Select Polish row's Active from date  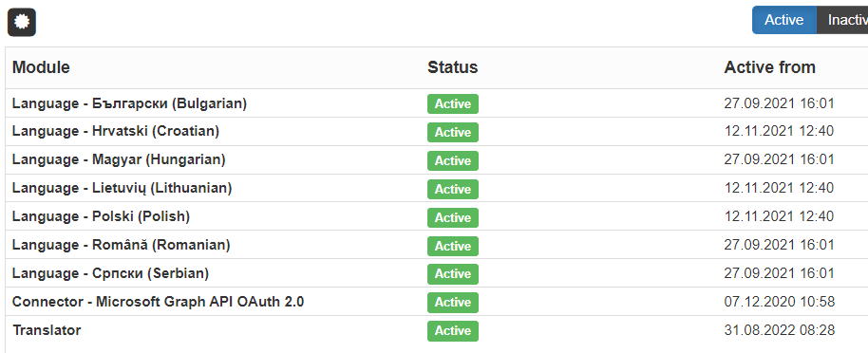779,216
